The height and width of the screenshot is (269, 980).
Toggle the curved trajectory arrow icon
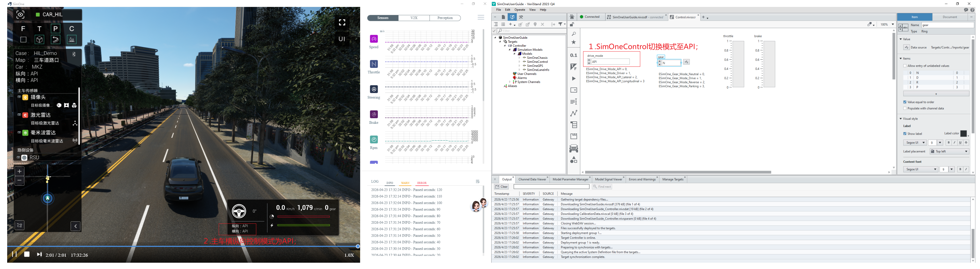click(56, 40)
